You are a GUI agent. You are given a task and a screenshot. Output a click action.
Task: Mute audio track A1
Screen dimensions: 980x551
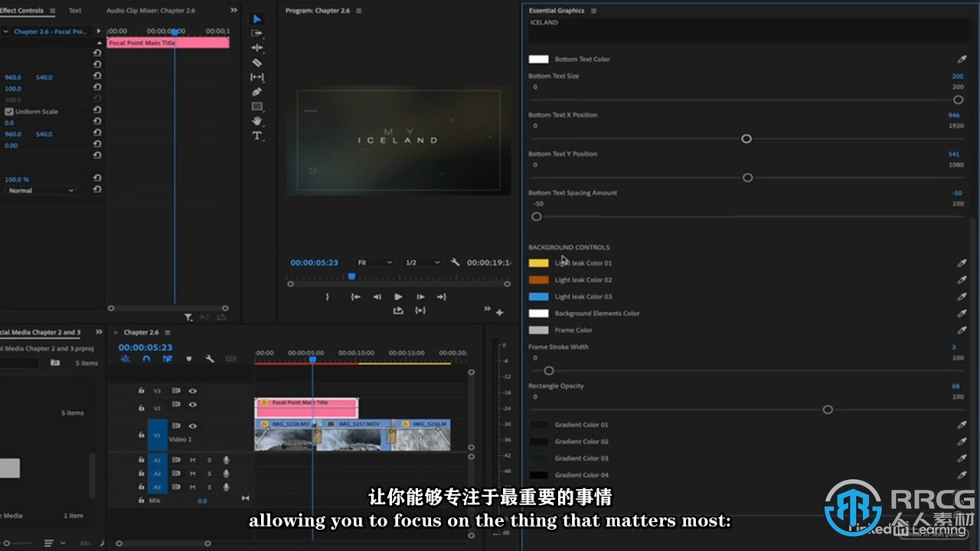click(x=192, y=460)
